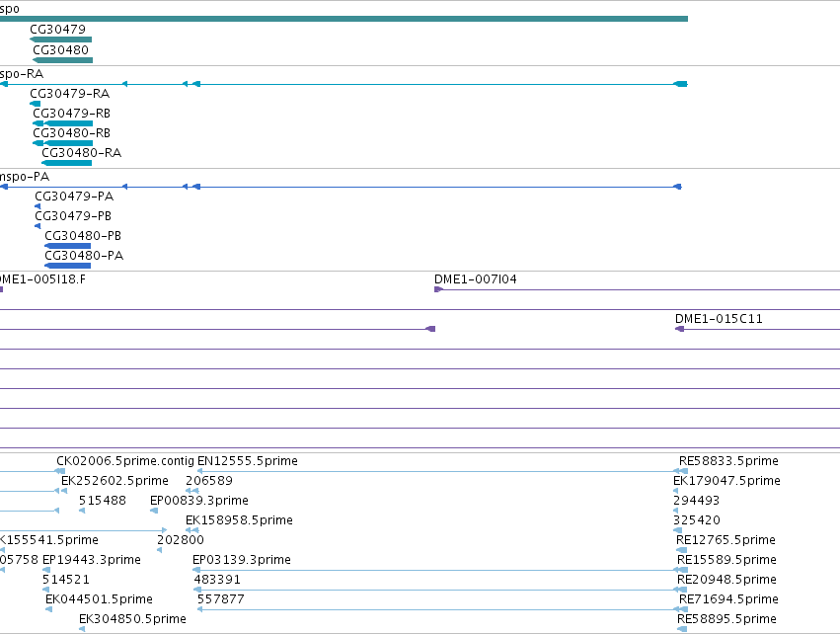The width and height of the screenshot is (840, 634).
Task: Click the DME1-015C11 clone label
Action: click(x=719, y=319)
